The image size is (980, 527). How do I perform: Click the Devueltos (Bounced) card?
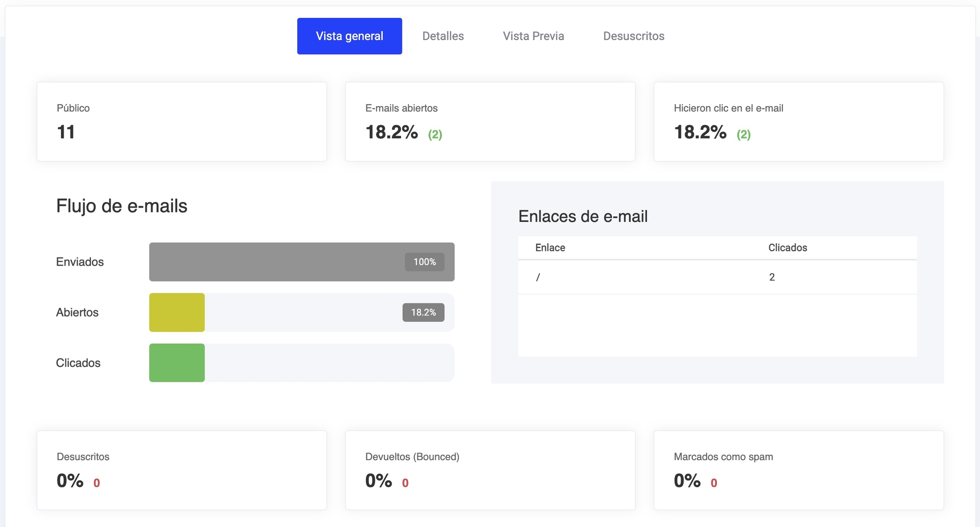coord(490,470)
